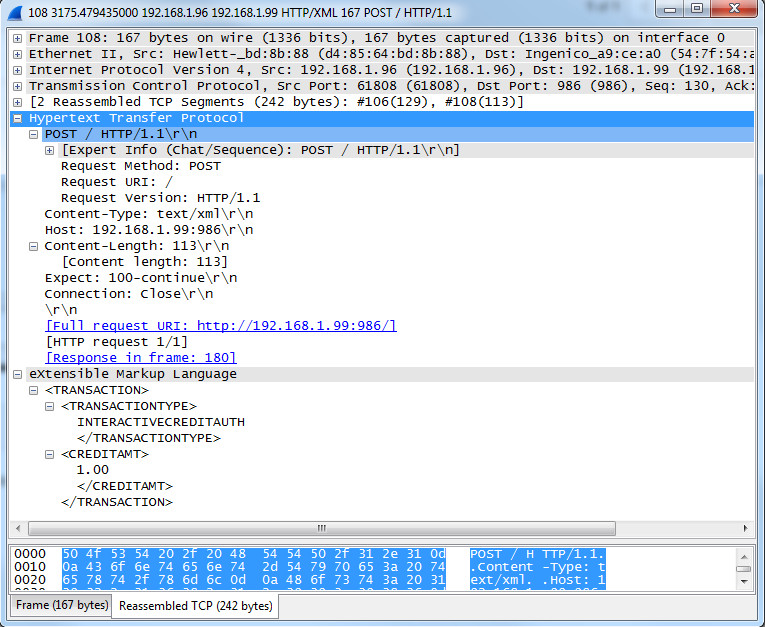Viewport: 765px width, 627px height.
Task: Expand the 2 Reassembled TCP Segments node
Action: pyautogui.click(x=17, y=102)
